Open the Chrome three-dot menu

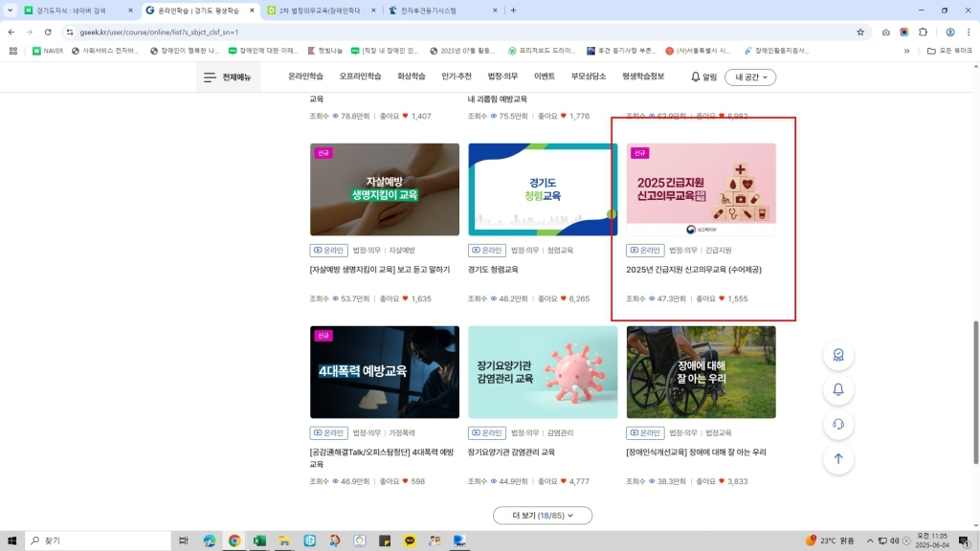(969, 32)
